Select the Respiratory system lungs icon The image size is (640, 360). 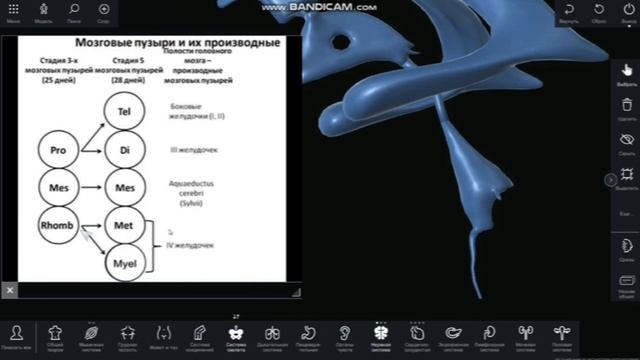[272, 333]
